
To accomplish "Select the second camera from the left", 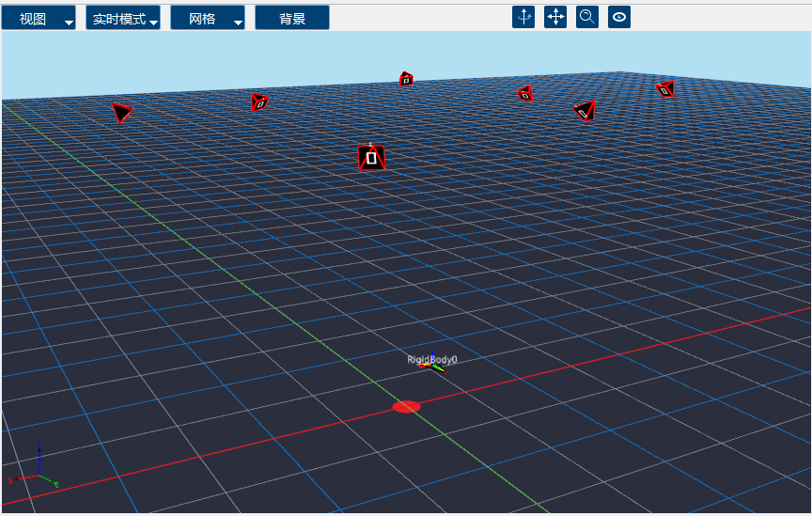I will coord(259,102).
